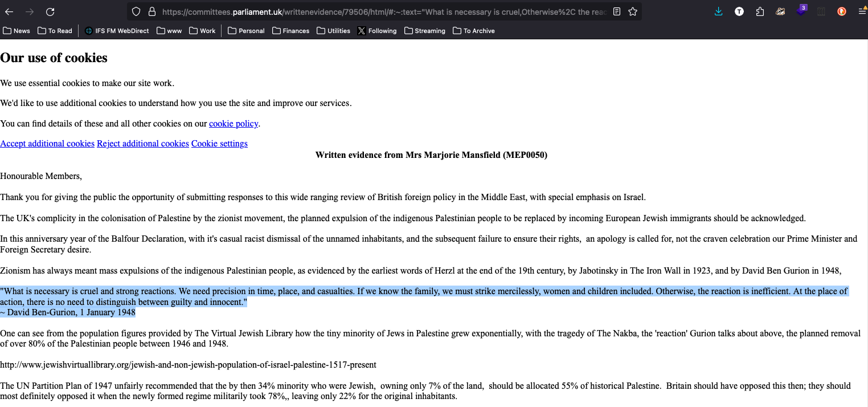868x407 pixels.
Task: Open the extensions puzzle-piece menu
Action: [760, 12]
